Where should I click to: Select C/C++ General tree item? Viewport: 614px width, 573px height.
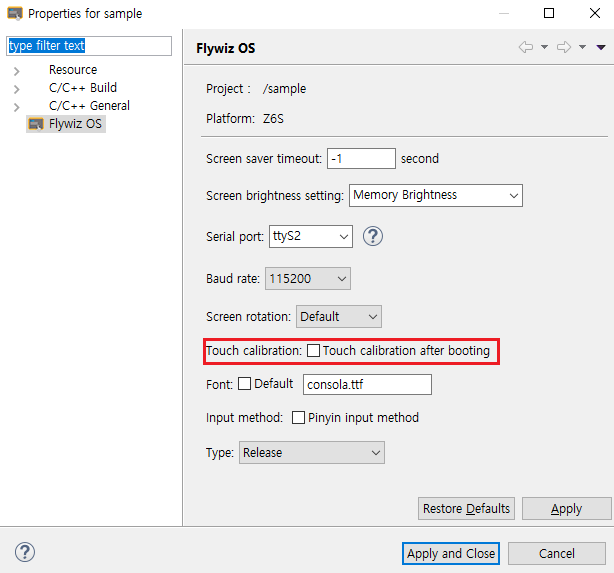pyautogui.click(x=89, y=106)
